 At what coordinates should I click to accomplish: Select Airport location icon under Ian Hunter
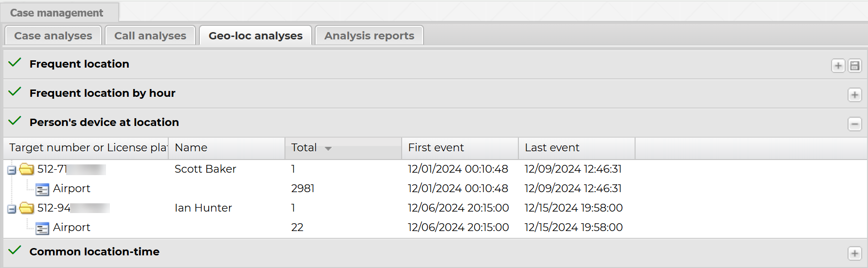42,228
